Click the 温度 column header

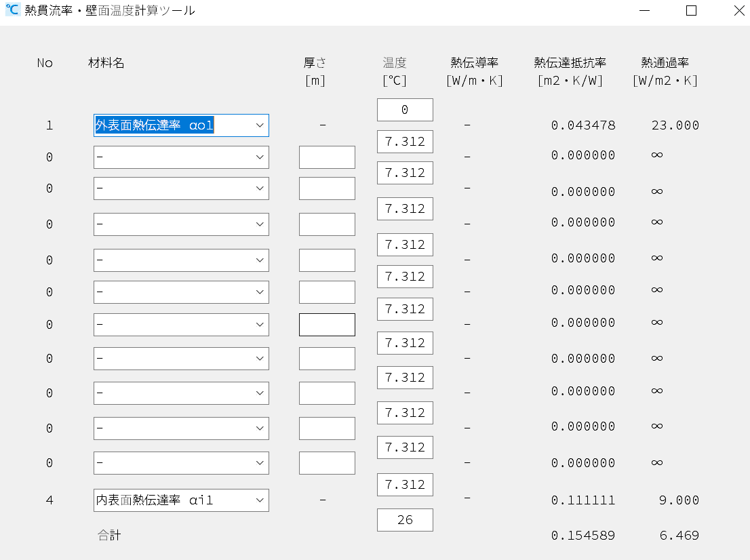pos(395,62)
